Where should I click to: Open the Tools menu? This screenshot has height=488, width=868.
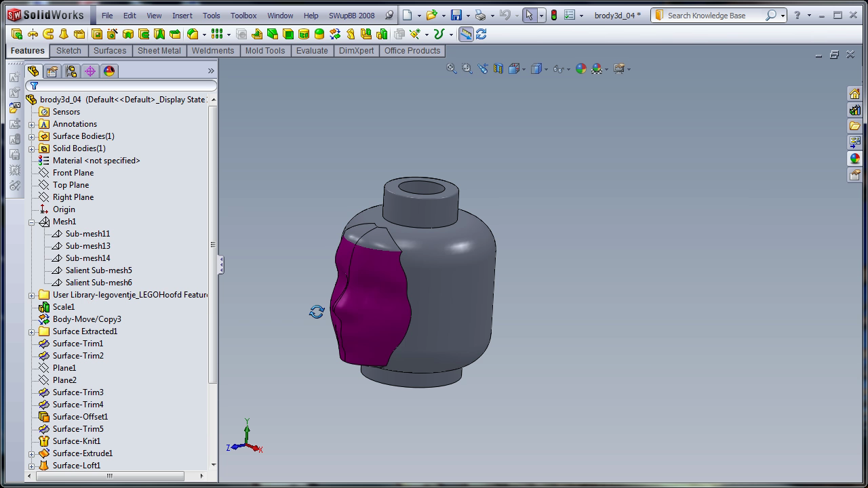pos(212,15)
